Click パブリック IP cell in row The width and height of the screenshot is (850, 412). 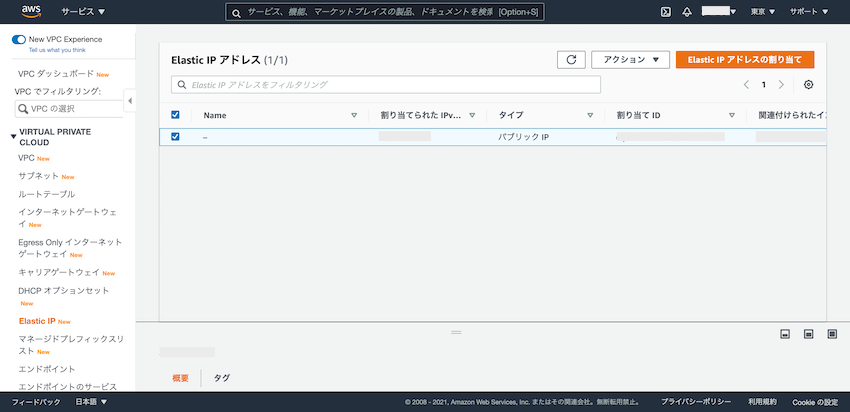(x=524, y=137)
